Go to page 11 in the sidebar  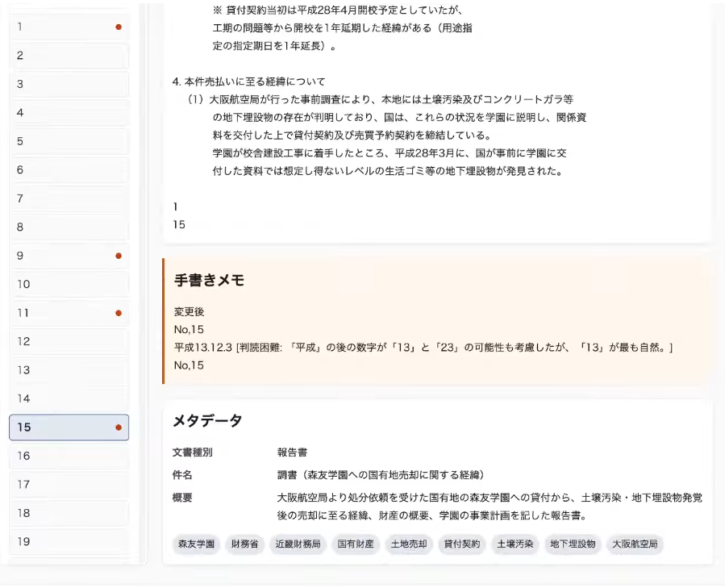[69, 313]
